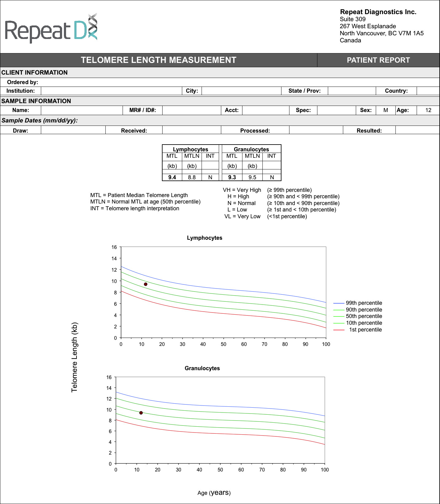Select the Lymphocytes MTL value 9.4
The width and height of the screenshot is (440, 504).
click(172, 177)
